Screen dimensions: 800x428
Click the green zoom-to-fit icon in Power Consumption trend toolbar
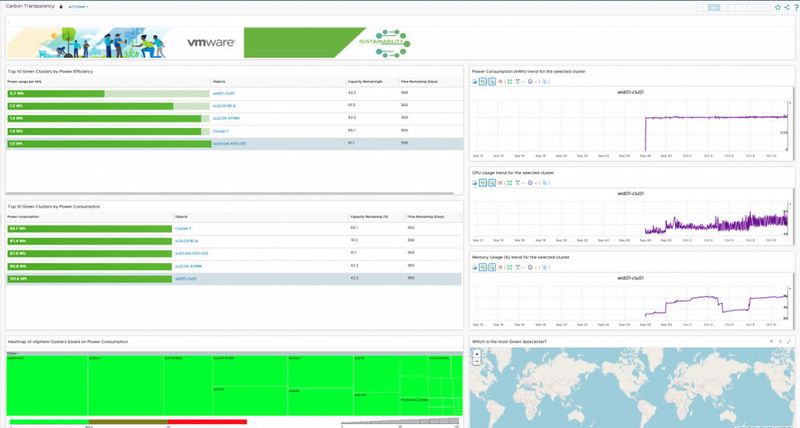tap(509, 82)
